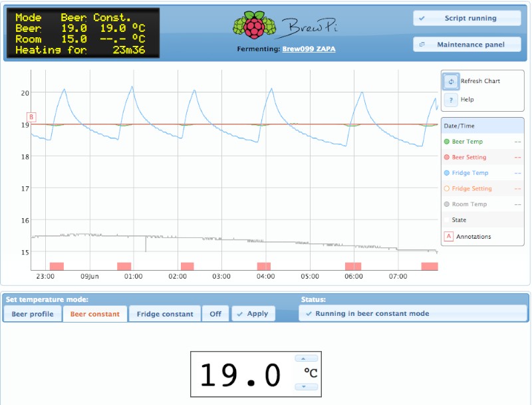Viewport: 532px width, 405px height.
Task: Click the Refresh Chart label
Action: click(480, 81)
